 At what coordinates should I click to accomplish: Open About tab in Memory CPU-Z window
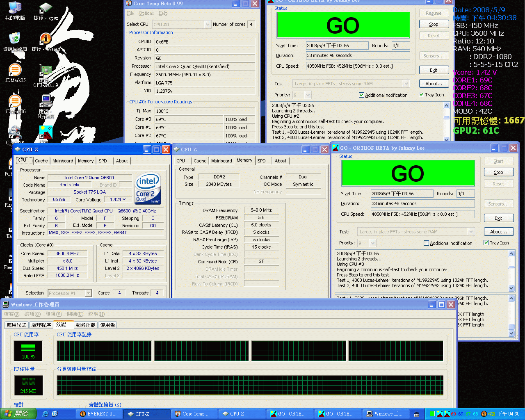[x=281, y=161]
